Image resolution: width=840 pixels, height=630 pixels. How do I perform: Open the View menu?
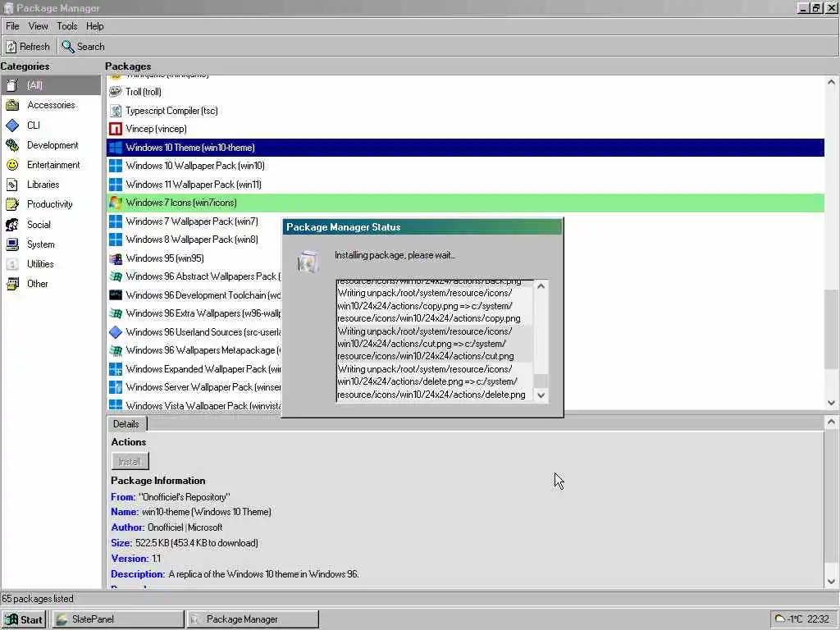click(x=38, y=26)
